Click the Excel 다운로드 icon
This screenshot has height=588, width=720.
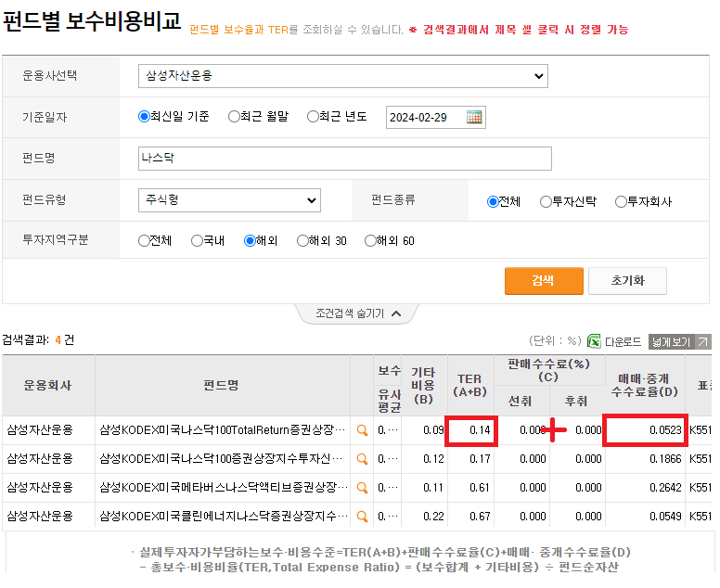594,341
